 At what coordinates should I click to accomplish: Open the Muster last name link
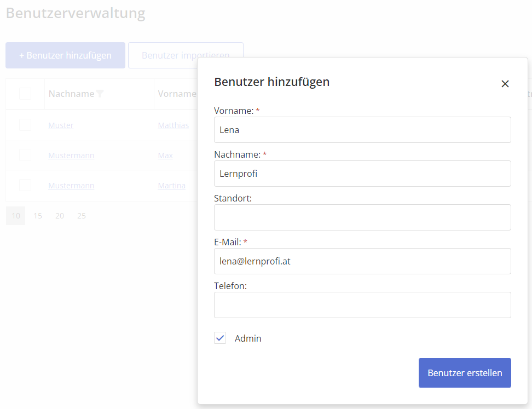61,125
